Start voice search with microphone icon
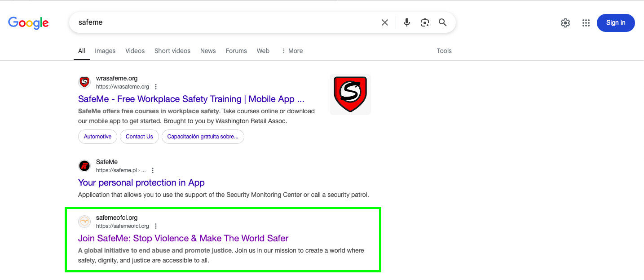 coord(407,22)
